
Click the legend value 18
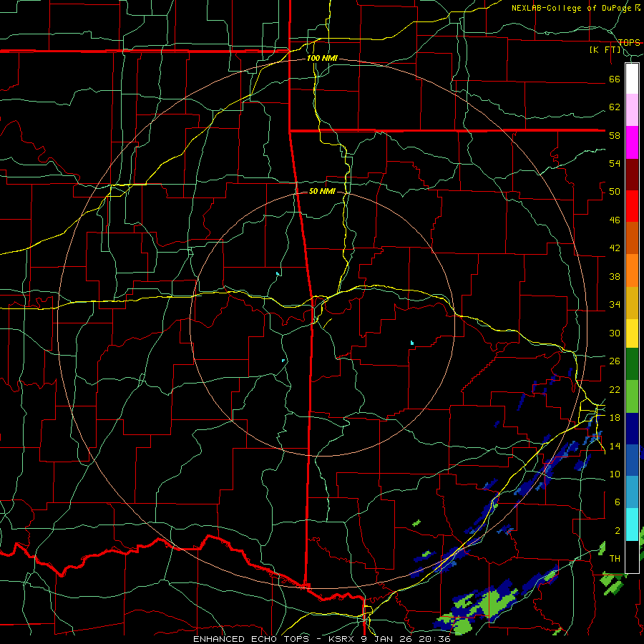pos(615,418)
